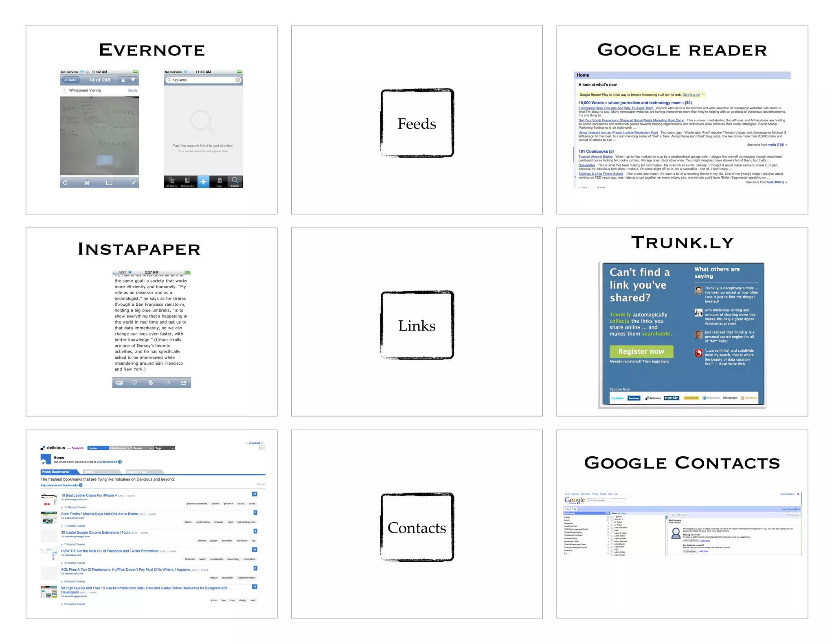This screenshot has width=834, height=644.
Task: Tap Evernote's sync refresh icon under the whiteboard
Action: [x=65, y=182]
